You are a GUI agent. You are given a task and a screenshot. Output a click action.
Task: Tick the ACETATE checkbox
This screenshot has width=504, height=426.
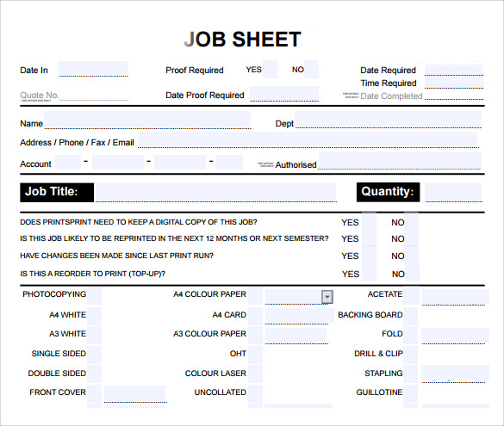(411, 296)
